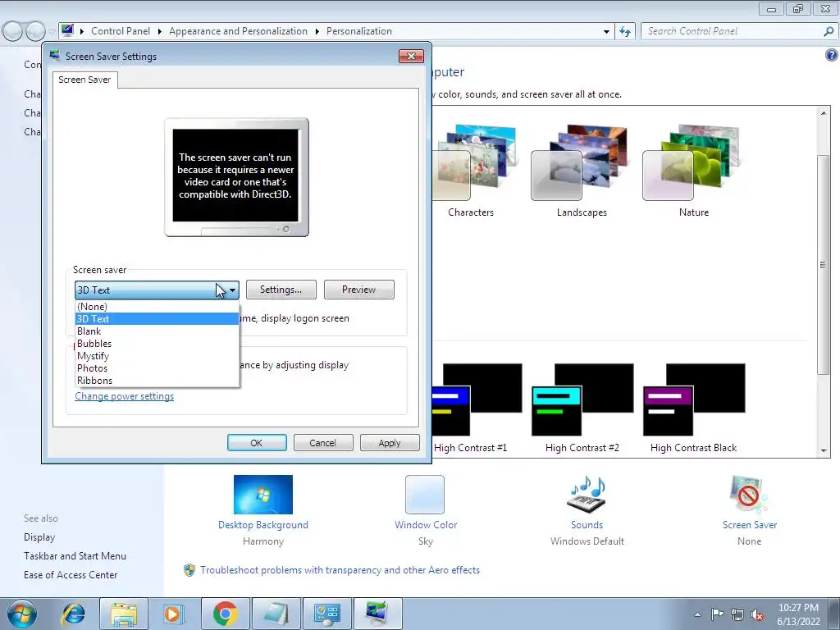Viewport: 840px width, 630px height.
Task: Click Appearance and Personalization breadcrumb
Action: point(239,31)
